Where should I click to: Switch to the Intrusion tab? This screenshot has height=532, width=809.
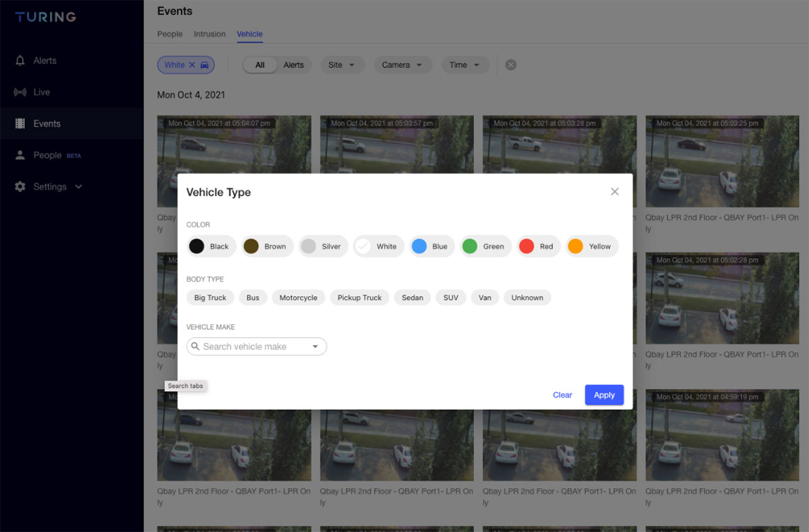(x=210, y=34)
